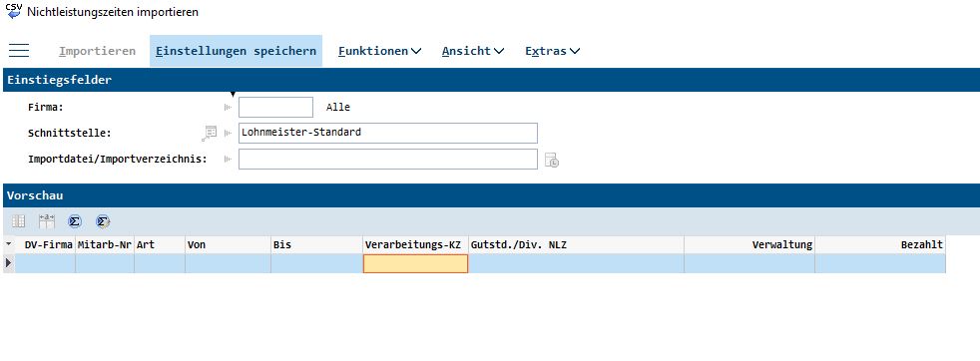Click the empty DV-Firma cell in first row
This screenshot has width=980, height=361.
pos(45,263)
